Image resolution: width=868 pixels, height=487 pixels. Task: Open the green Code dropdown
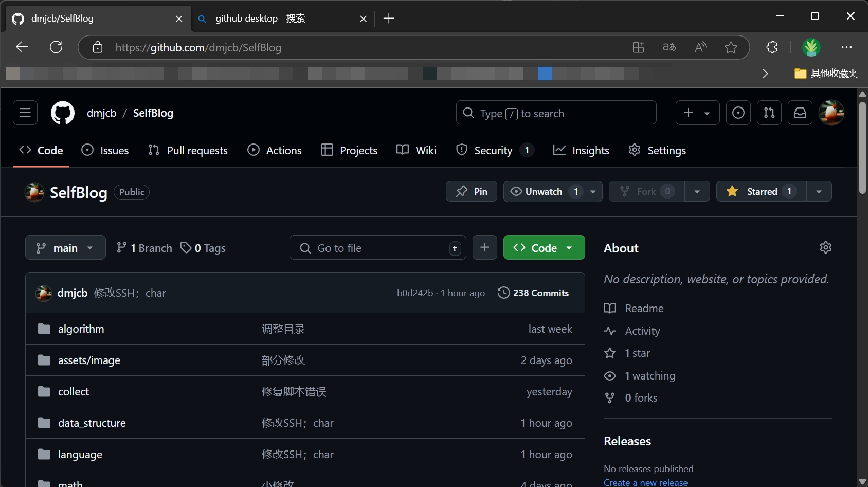pyautogui.click(x=544, y=247)
